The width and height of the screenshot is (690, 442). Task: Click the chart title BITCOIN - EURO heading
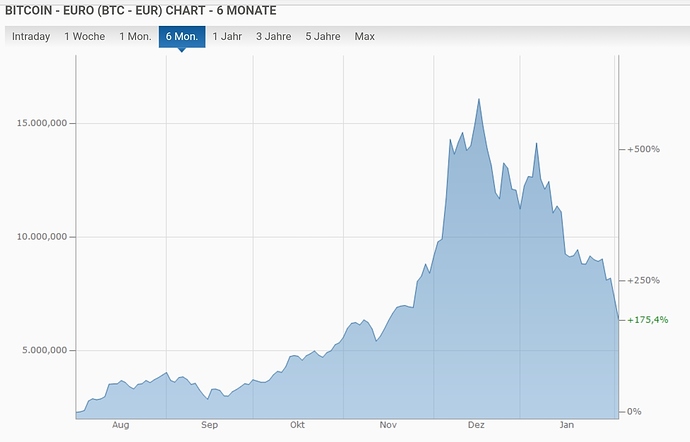pyautogui.click(x=140, y=11)
